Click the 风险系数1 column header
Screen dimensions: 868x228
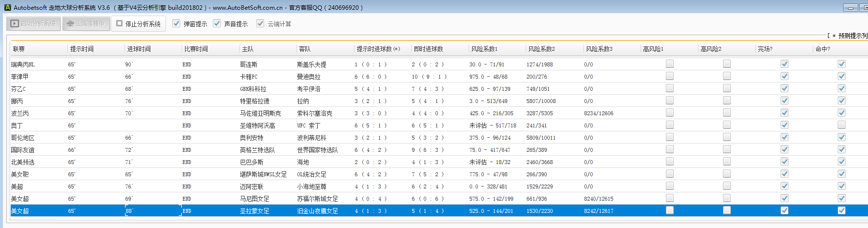click(x=484, y=49)
